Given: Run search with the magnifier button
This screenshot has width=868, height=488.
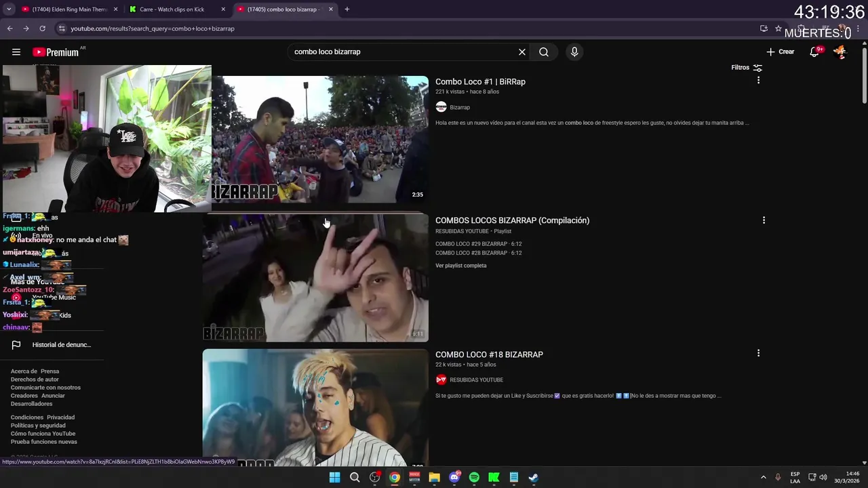Looking at the screenshot, I should pyautogui.click(x=544, y=52).
